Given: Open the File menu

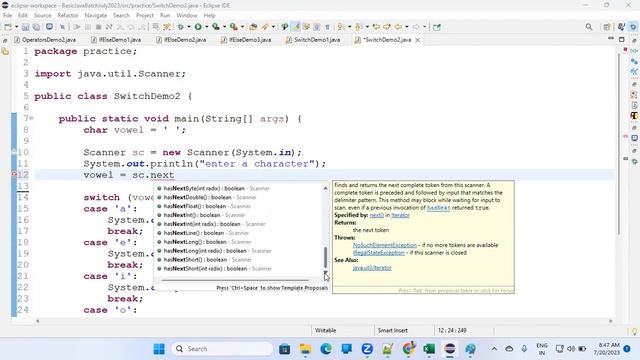Looking at the screenshot, I should point(7,16).
